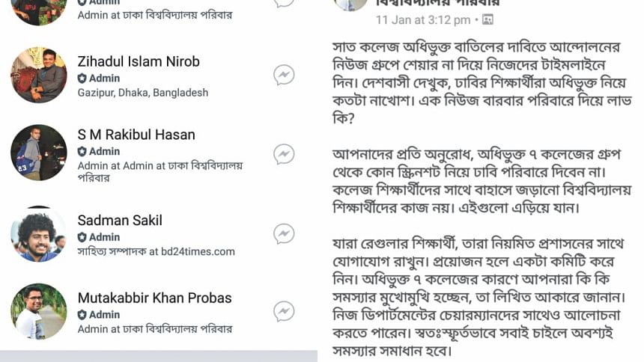Select the Mutakabbir Khan Probas name
This screenshot has height=362, width=644.
pos(154,298)
